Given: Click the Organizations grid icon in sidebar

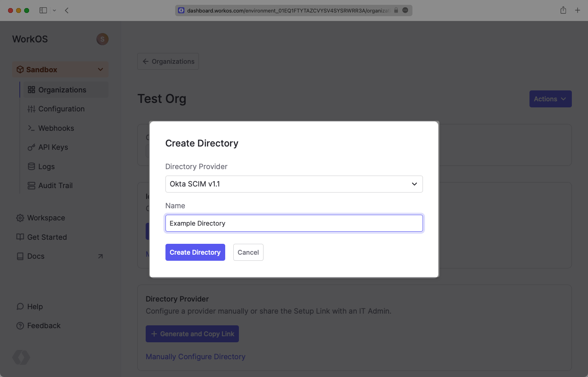Looking at the screenshot, I should tap(31, 90).
